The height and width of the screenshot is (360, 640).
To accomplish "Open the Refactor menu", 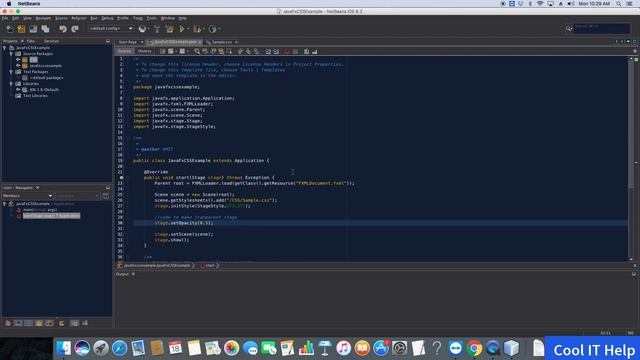I will [79, 18].
